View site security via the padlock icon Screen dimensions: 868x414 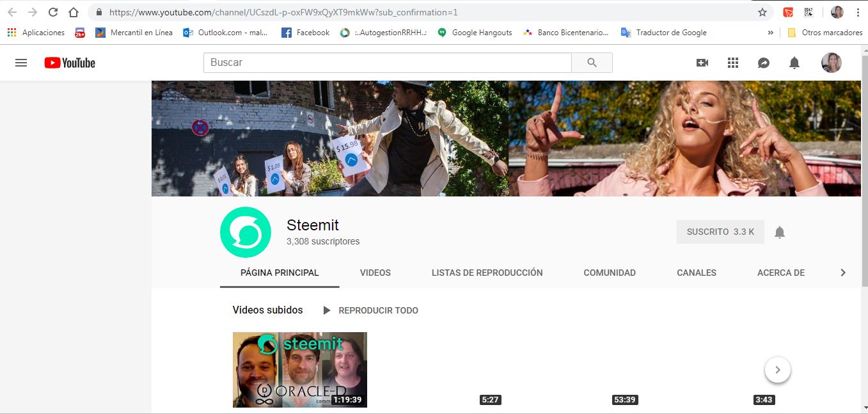99,12
